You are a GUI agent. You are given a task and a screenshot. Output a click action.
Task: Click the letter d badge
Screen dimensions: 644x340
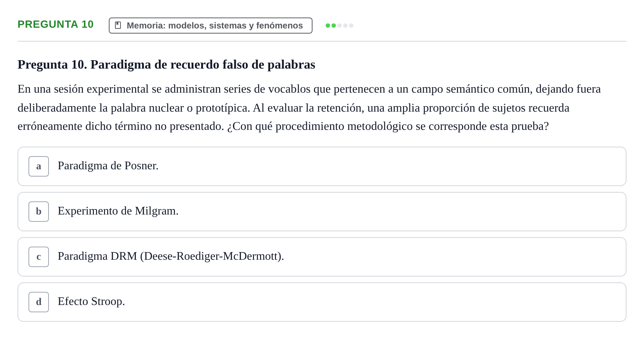39,302
